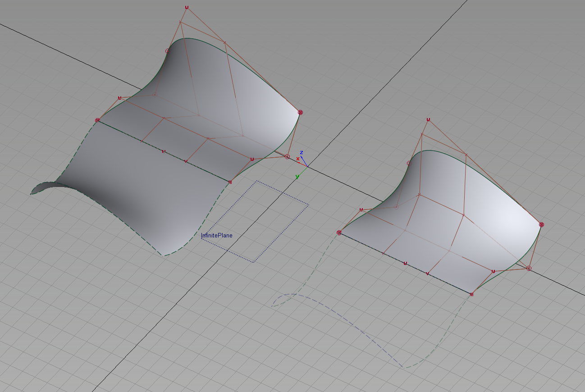Click the InfinitePlane text label
585x392 pixels.
pyautogui.click(x=217, y=236)
